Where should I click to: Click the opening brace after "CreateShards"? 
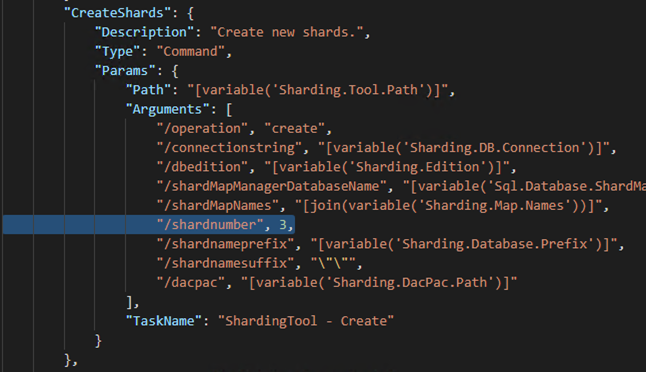(x=190, y=13)
